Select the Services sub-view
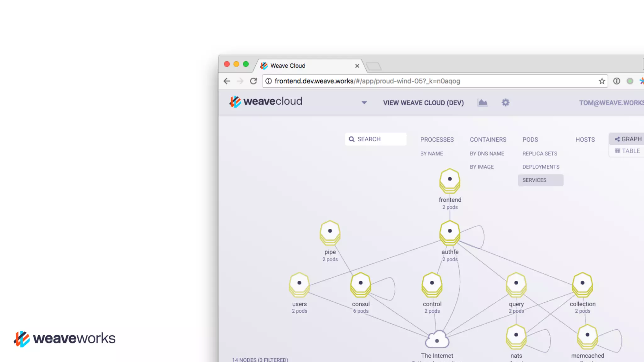 coord(534,180)
